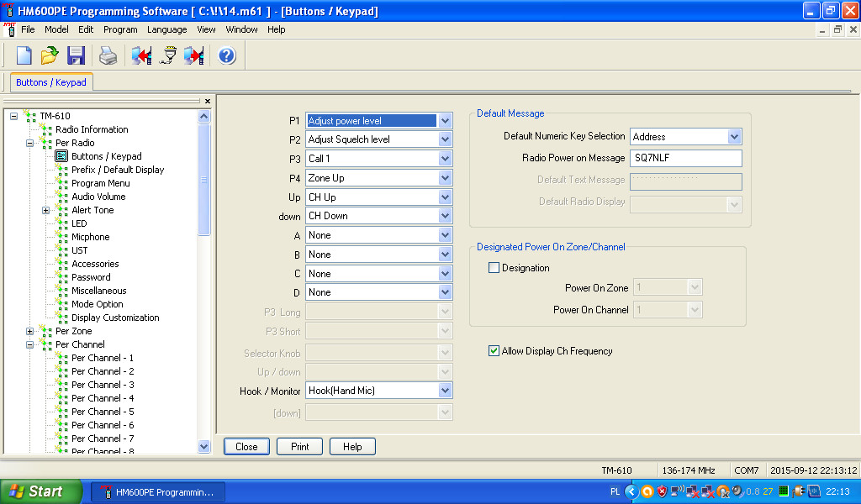Save using the floppy disk icon
The height and width of the screenshot is (504, 861).
[76, 55]
